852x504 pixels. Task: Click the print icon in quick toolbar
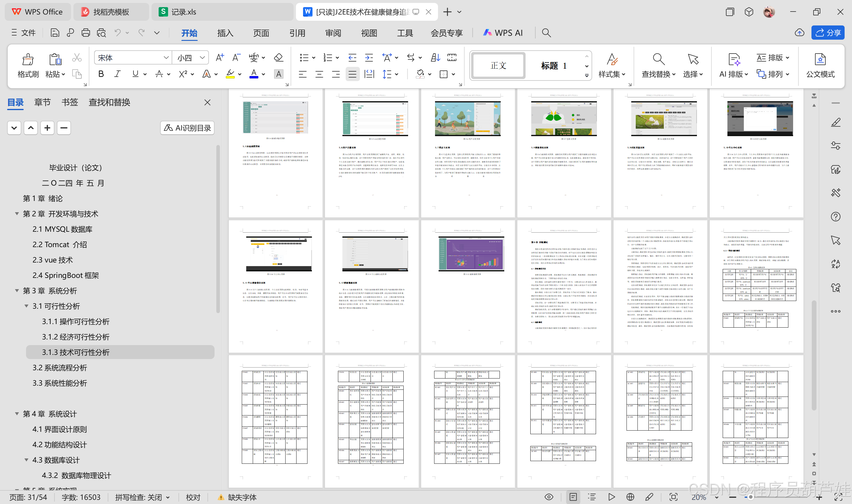tap(86, 33)
